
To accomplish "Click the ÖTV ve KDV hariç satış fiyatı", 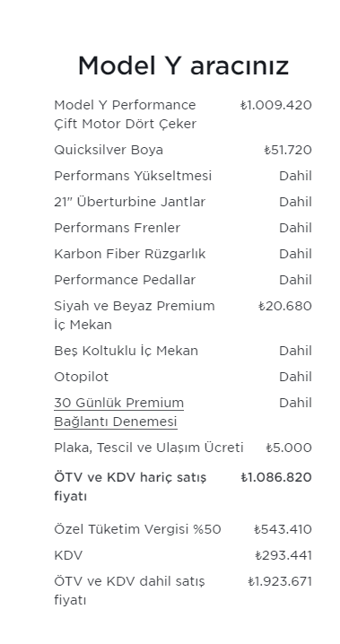I will click(130, 487).
